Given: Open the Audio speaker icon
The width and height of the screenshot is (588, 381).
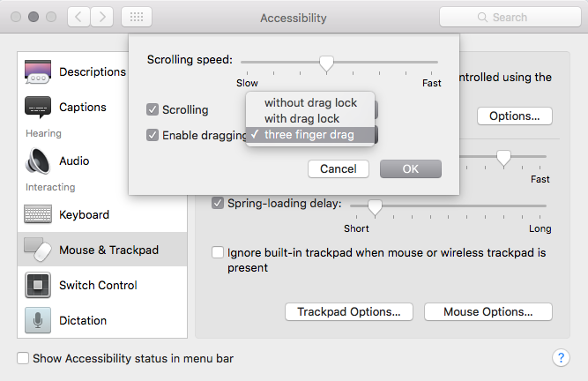Looking at the screenshot, I should click(x=38, y=161).
